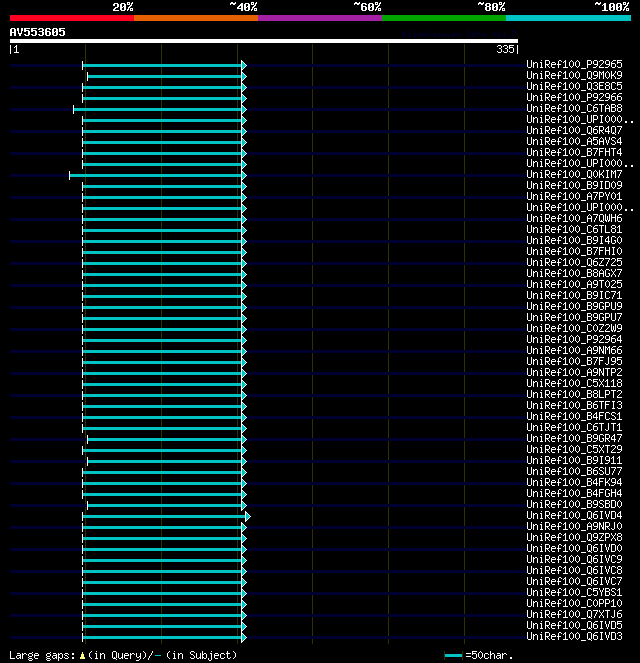Select the UniRef100_A9NTP2 label
This screenshot has height=663, width=640.
(574, 372)
